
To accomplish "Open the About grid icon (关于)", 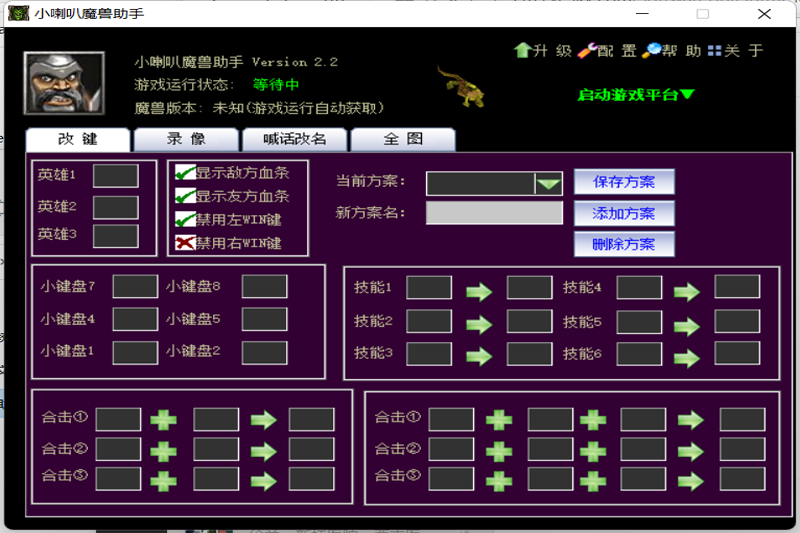I will pos(714,50).
